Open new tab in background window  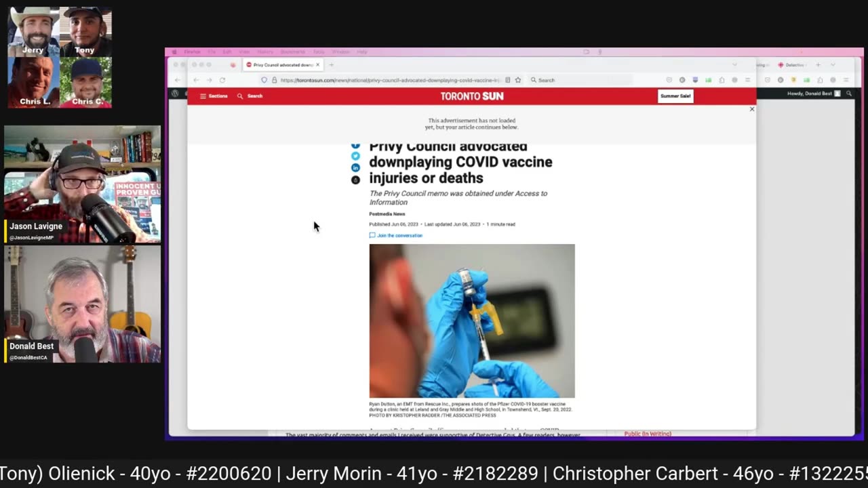(818, 65)
